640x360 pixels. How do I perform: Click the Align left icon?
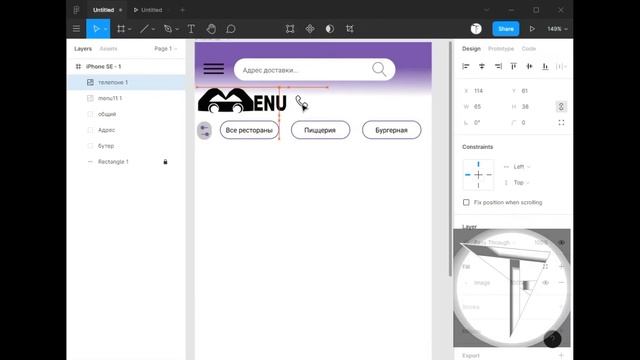pyautogui.click(x=466, y=66)
